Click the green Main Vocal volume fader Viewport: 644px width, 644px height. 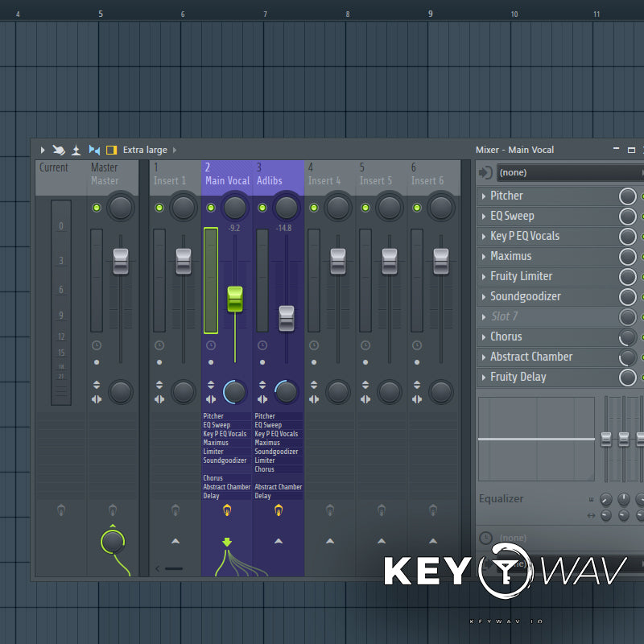point(235,299)
